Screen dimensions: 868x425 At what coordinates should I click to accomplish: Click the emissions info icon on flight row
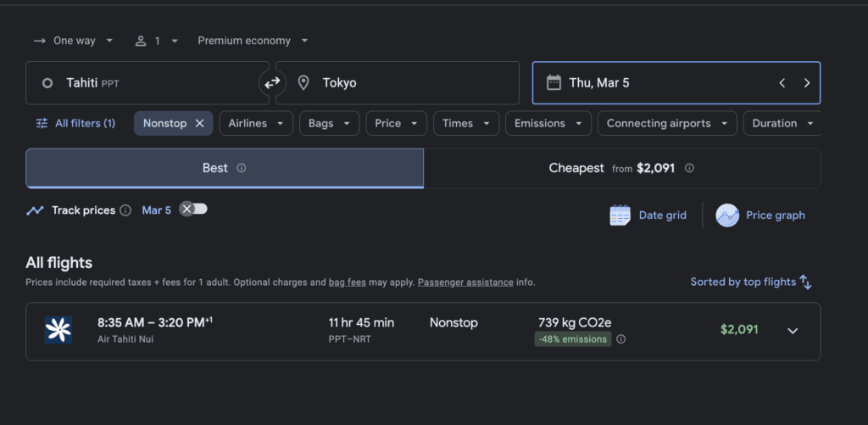tap(621, 339)
